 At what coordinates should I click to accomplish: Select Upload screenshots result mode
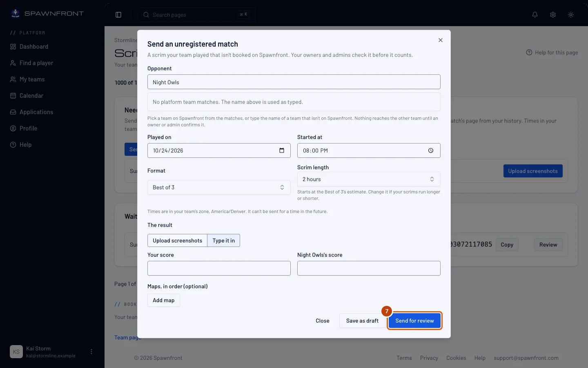177,240
